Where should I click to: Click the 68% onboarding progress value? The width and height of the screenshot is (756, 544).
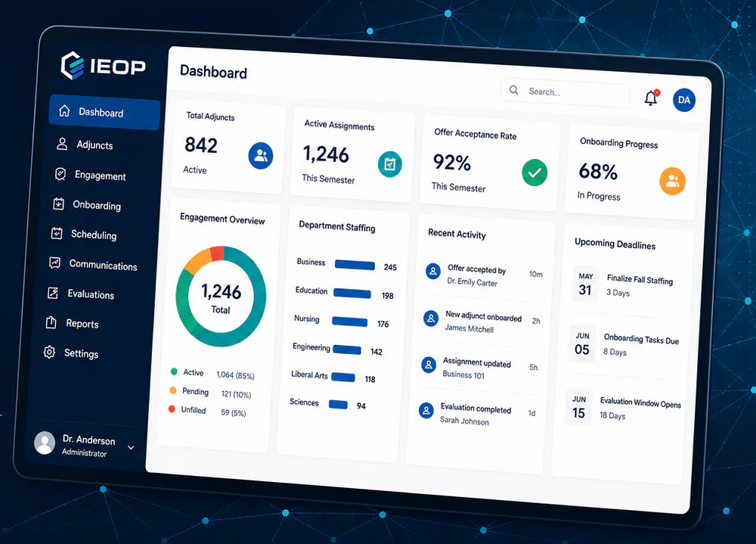[x=598, y=171]
